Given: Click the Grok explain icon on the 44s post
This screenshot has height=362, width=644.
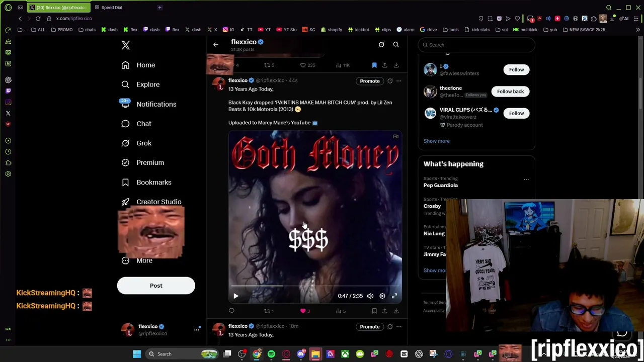Looking at the screenshot, I should point(390,81).
